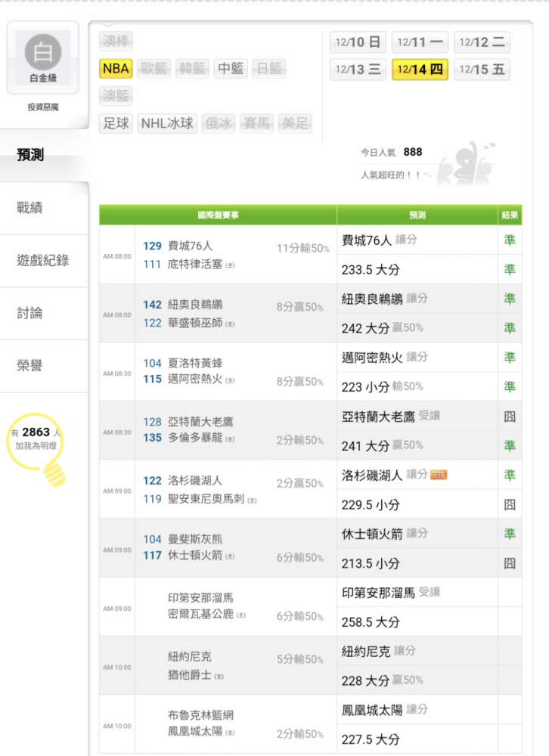The image size is (549, 756).
Task: Choose the 12/14 四 date button
Action: 420,70
